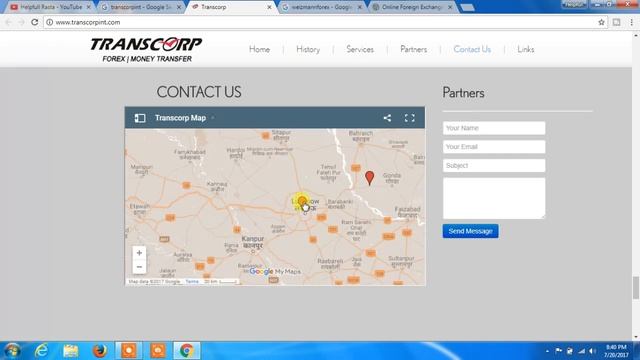Screen dimensions: 640x360
Task: Close the Transcorp browser tab
Action: 269,7
